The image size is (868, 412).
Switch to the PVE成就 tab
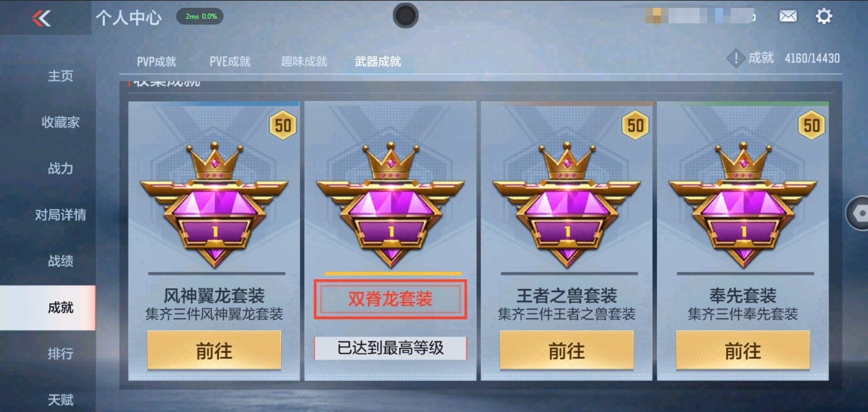click(230, 62)
